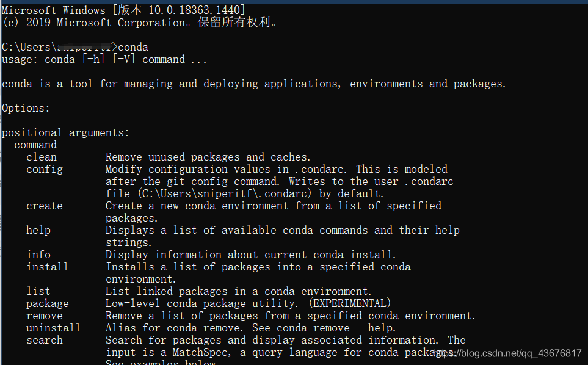The image size is (588, 365).
Task: Click the 'file (C:\Users\sniperitf\.condarc)' line
Action: tap(245, 193)
